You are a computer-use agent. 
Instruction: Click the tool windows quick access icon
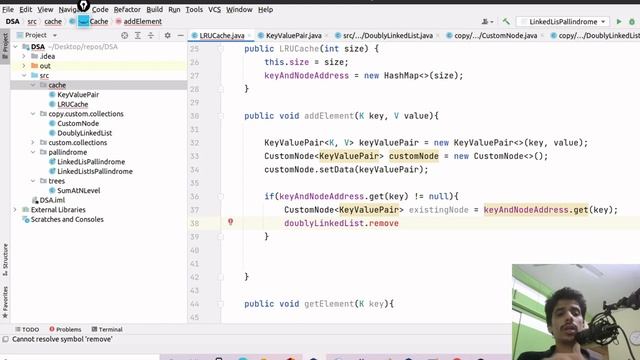coord(5,339)
